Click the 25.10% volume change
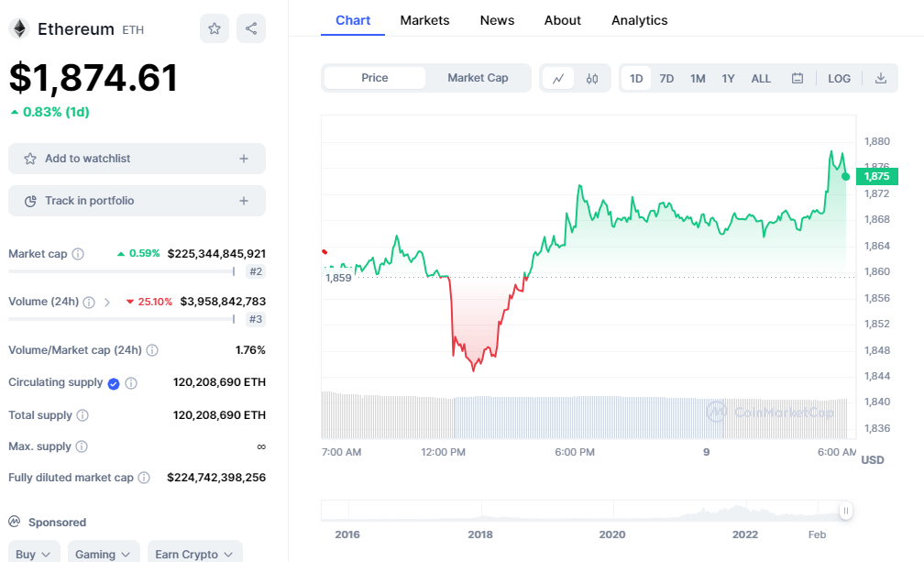Image resolution: width=924 pixels, height=562 pixels. [155, 302]
